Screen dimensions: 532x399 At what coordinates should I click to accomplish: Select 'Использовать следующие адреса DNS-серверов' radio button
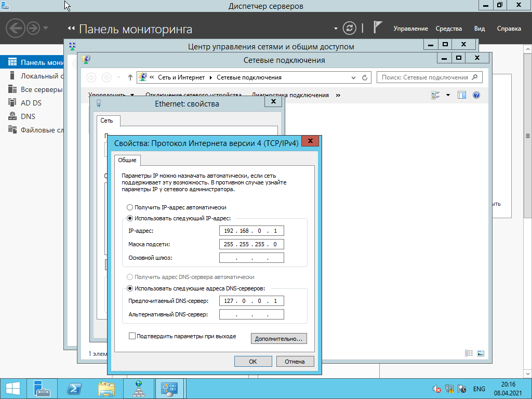129,288
